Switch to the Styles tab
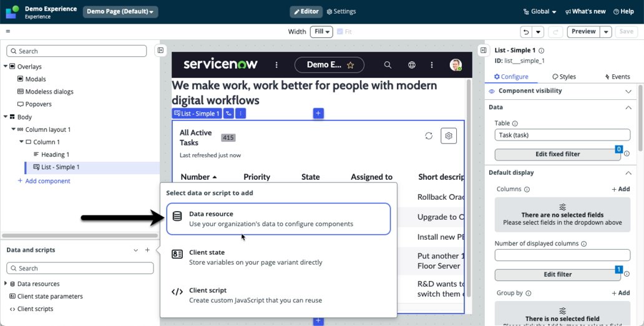The height and width of the screenshot is (326, 644). (564, 76)
